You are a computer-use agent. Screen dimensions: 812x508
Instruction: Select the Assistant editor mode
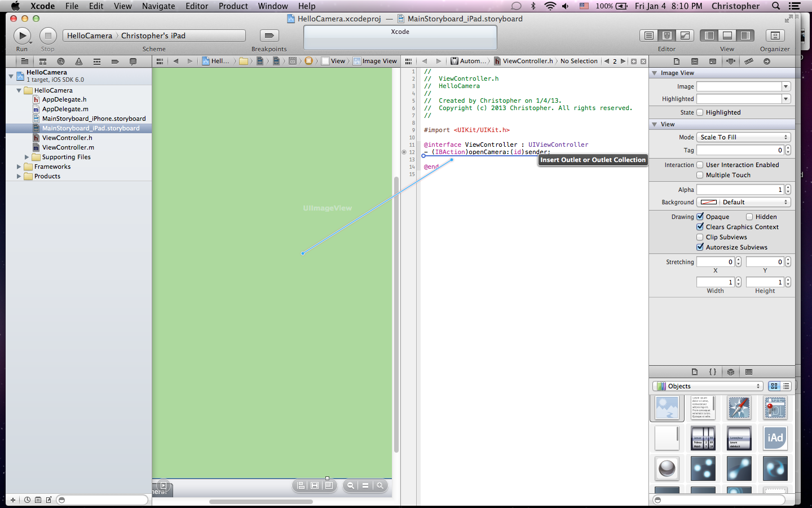(667, 36)
